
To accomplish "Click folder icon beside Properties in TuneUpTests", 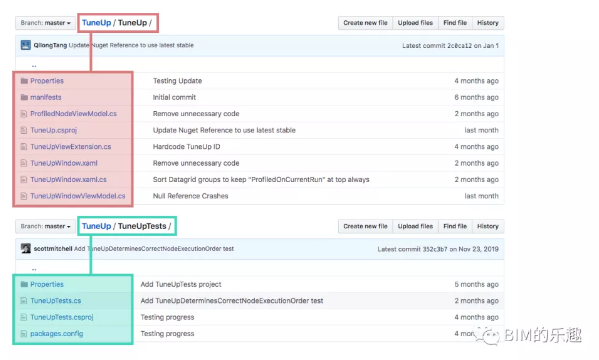I will (24, 284).
